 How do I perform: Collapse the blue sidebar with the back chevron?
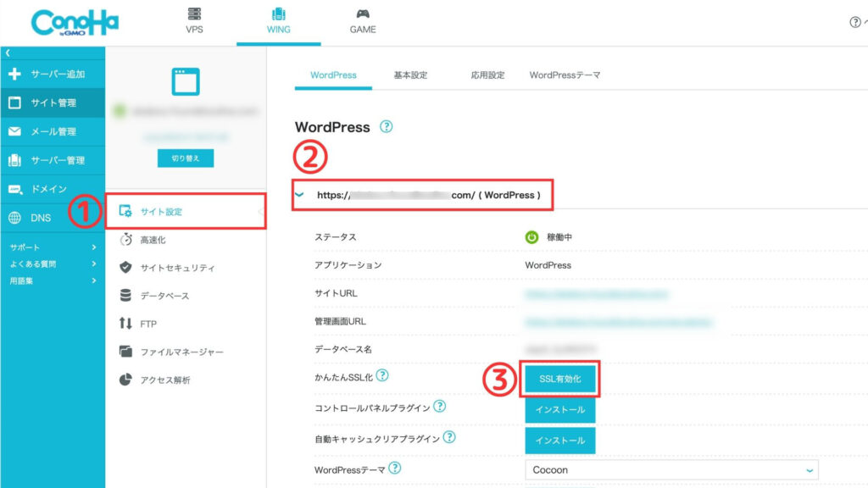click(8, 53)
